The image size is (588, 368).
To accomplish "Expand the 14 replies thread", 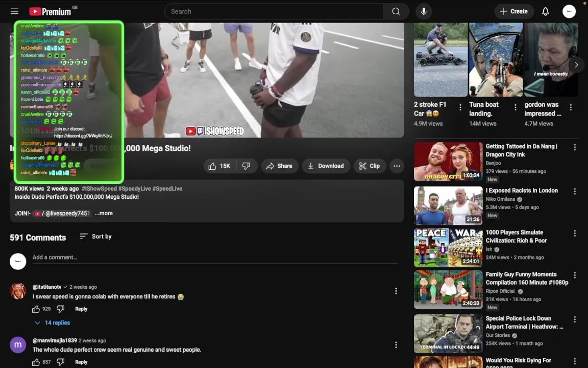I will pyautogui.click(x=52, y=323).
